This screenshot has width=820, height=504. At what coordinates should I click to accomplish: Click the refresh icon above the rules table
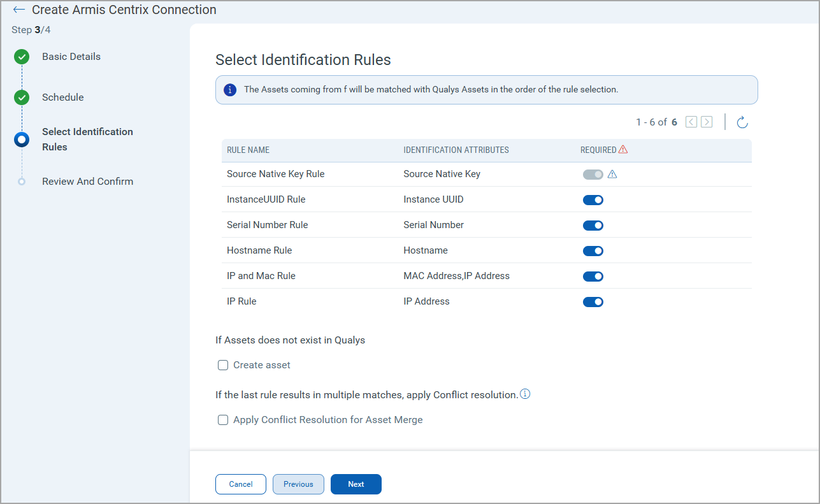tap(742, 122)
